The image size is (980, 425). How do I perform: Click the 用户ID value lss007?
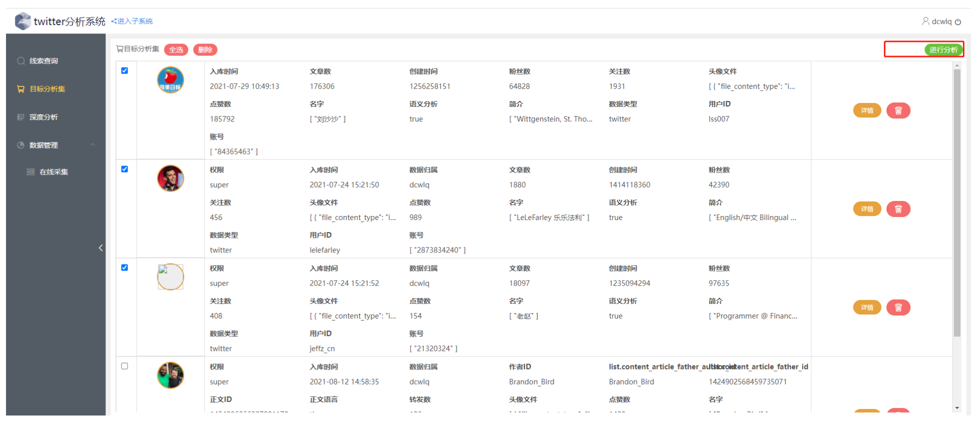coord(719,119)
